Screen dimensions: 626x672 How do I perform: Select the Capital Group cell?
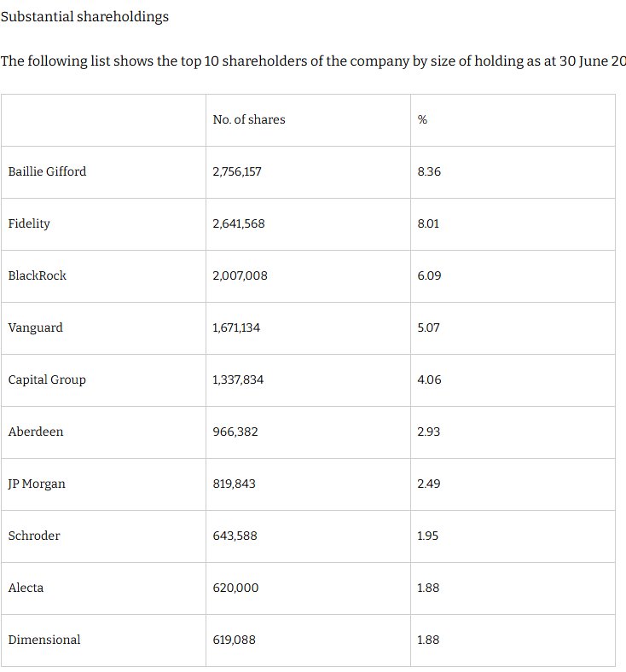(47, 380)
